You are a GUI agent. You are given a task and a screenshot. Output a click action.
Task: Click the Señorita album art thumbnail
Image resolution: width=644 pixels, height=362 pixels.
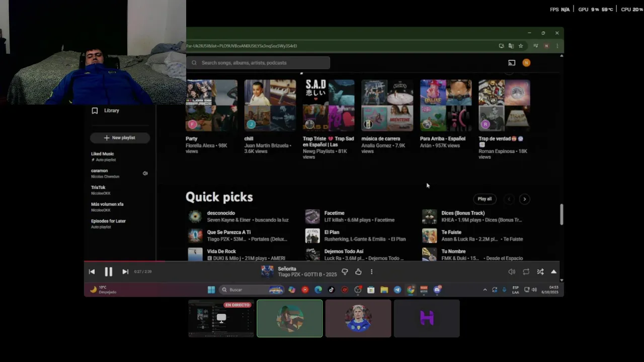coord(267,271)
